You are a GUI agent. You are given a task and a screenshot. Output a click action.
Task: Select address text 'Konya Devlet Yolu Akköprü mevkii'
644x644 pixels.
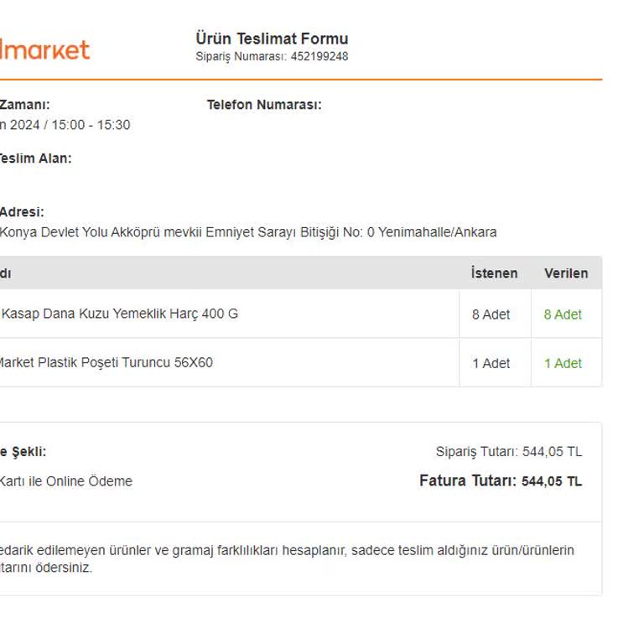101,232
